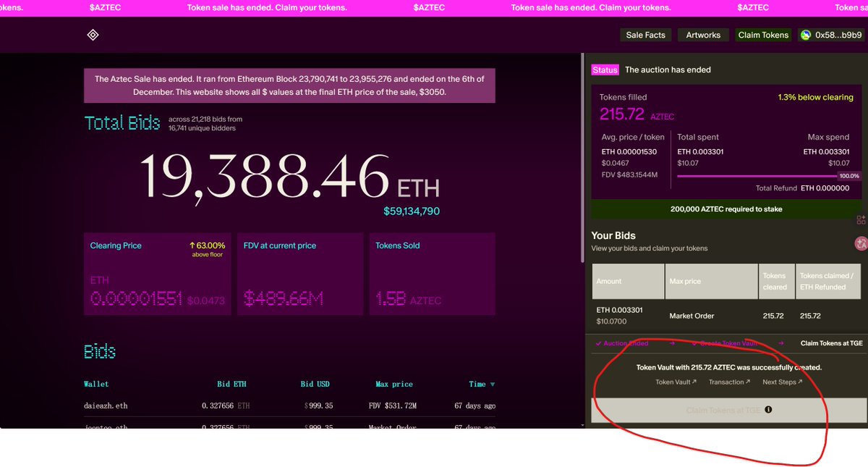Open the Artworks page
Image resolution: width=868 pixels, height=467 pixels.
pyautogui.click(x=703, y=35)
